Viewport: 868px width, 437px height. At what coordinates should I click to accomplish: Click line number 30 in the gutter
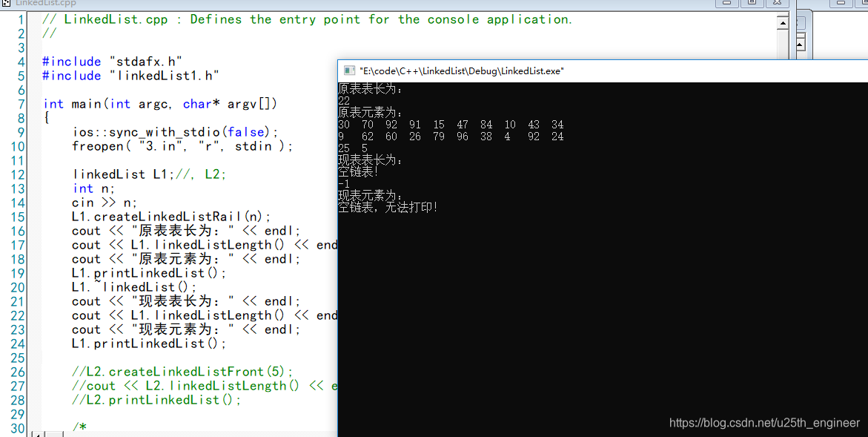(x=18, y=427)
